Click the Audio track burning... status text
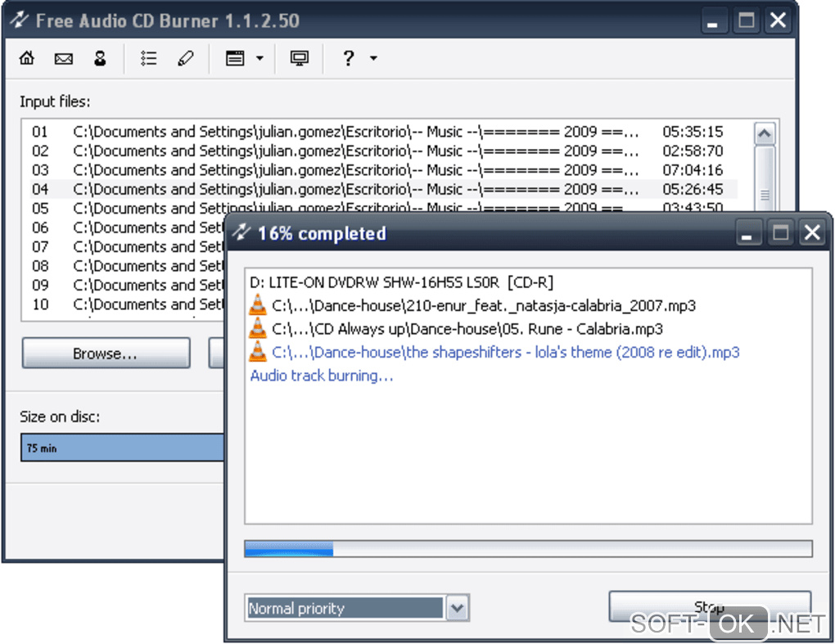The height and width of the screenshot is (644, 835). coord(322,376)
